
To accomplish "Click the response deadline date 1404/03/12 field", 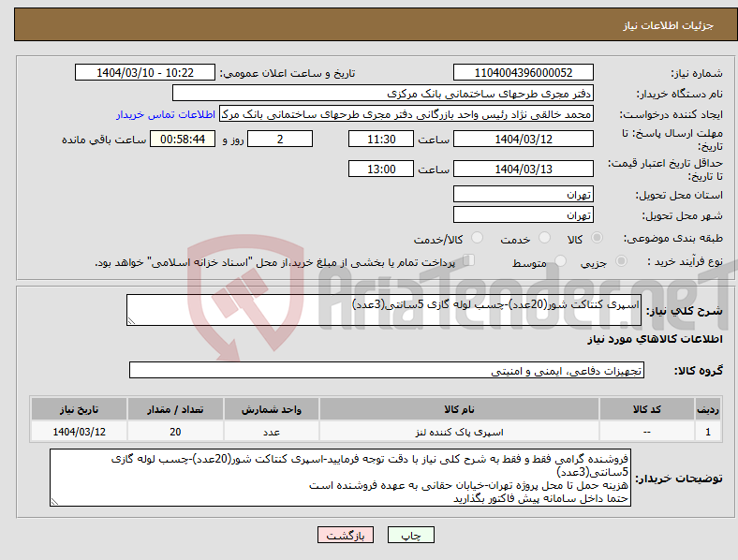I will tap(523, 139).
